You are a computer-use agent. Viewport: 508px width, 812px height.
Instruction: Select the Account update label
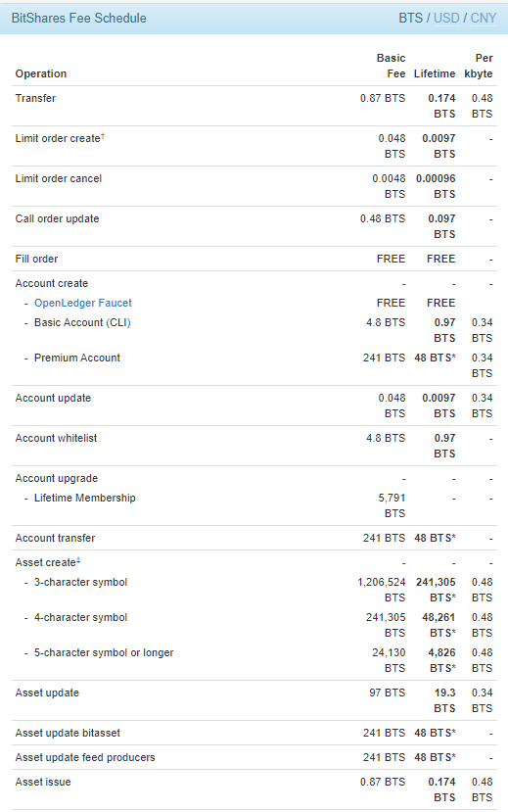[x=53, y=398]
